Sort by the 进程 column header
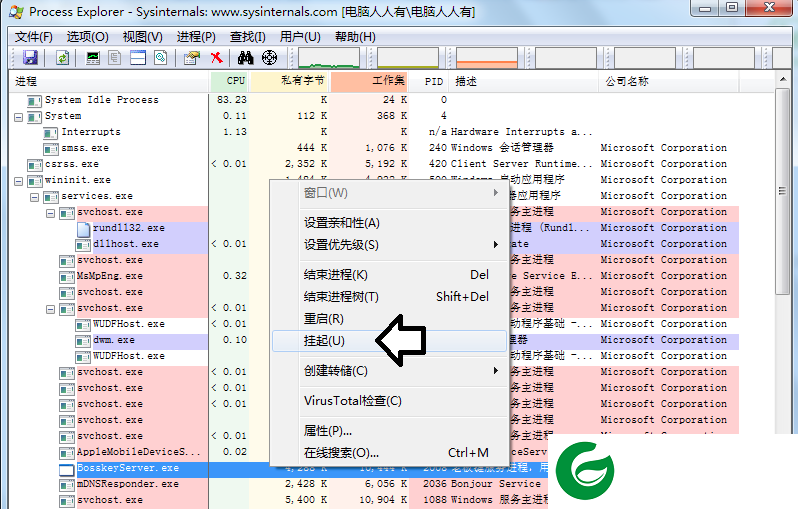The image size is (798, 509). click(109, 81)
